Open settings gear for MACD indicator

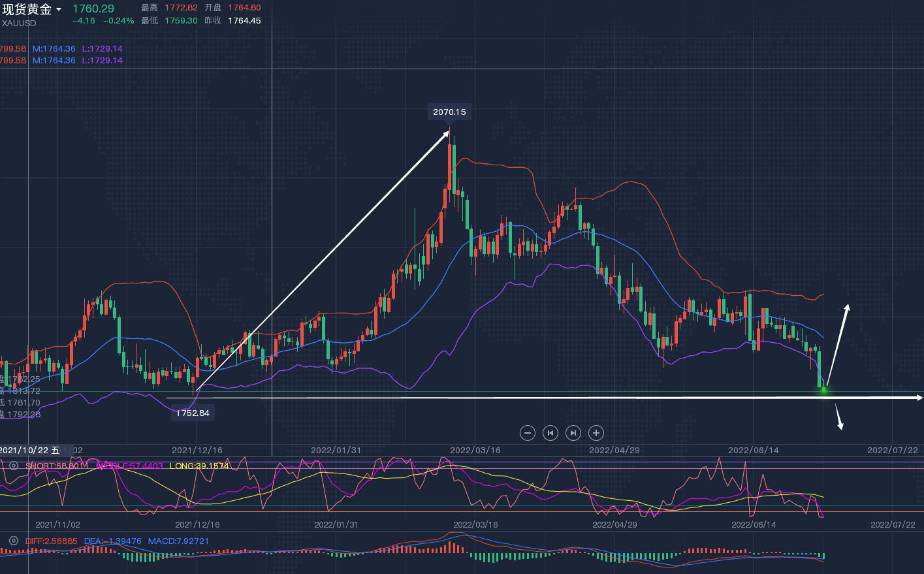14,541
